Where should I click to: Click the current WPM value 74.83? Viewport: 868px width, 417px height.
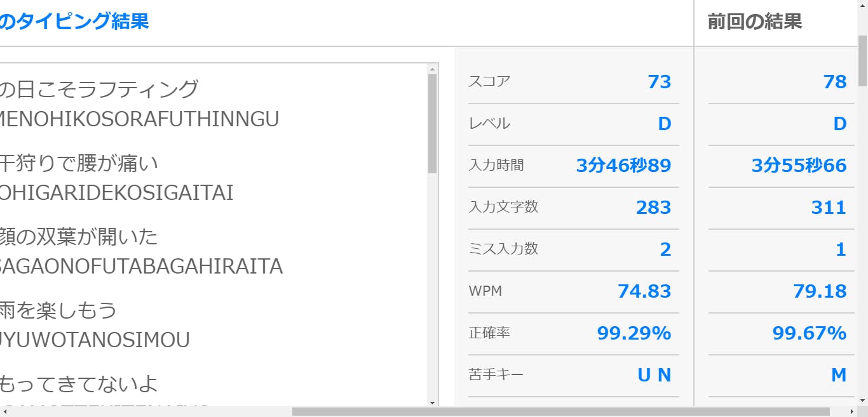coord(644,291)
